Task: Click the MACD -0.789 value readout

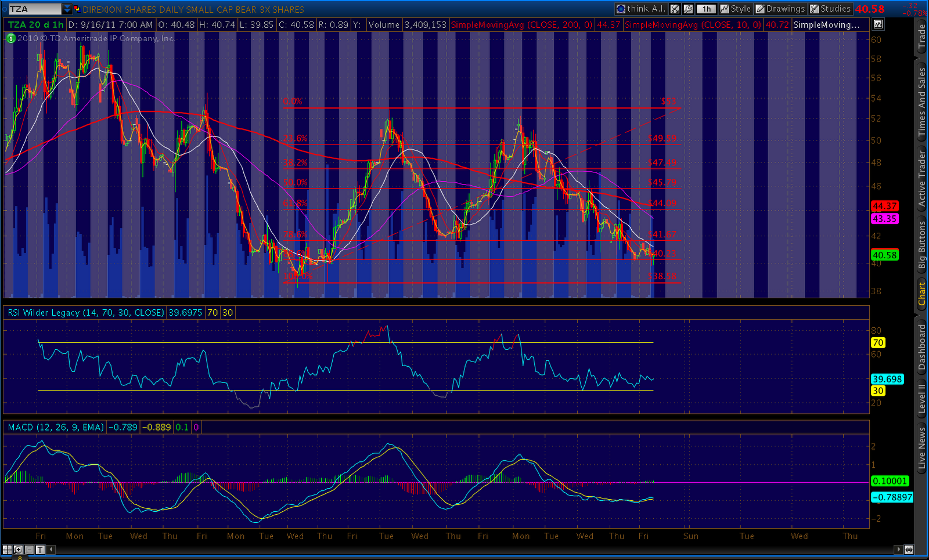Action: tap(123, 427)
